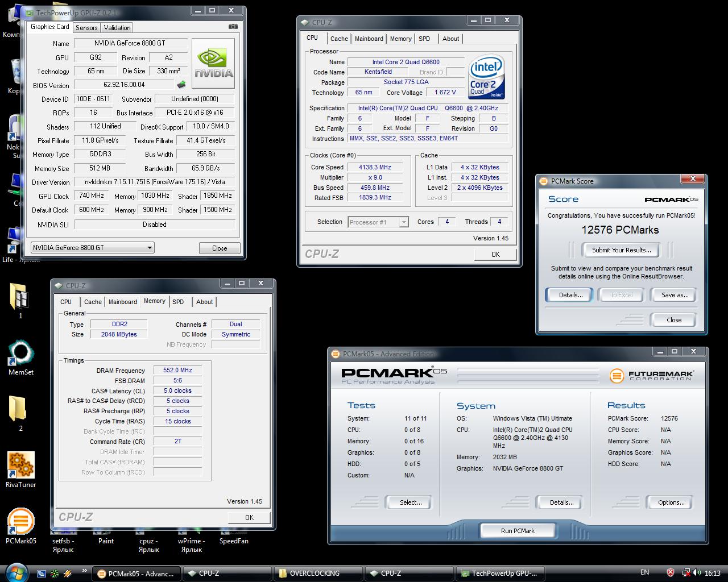This screenshot has height=582, width=728.
Task: Open the Cache tab in top CPU-Z window
Action: pyautogui.click(x=339, y=39)
